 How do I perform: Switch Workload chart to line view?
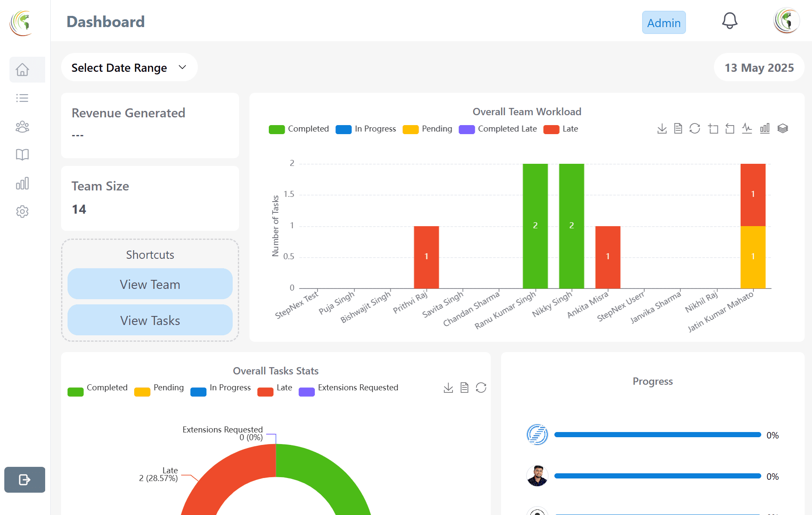pos(747,129)
